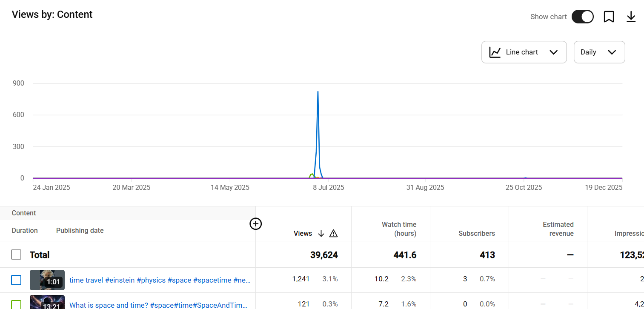Select the time travel video checkbox

coord(16,280)
